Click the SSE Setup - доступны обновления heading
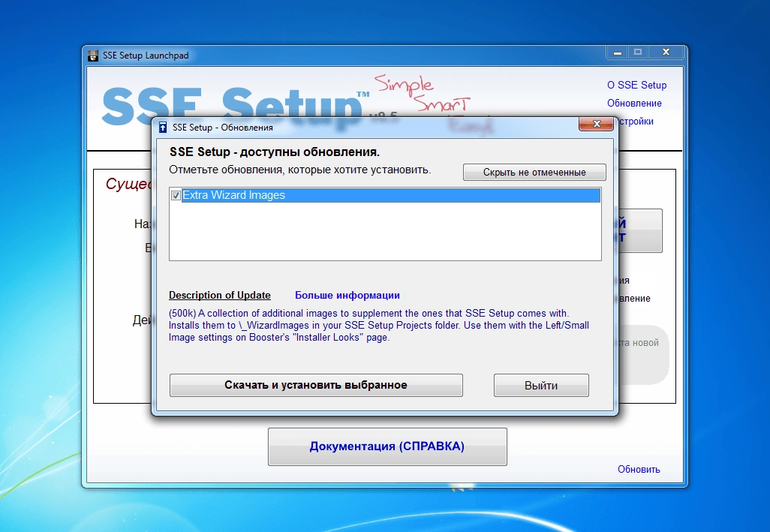Image resolution: width=770 pixels, height=532 pixels. (x=275, y=152)
